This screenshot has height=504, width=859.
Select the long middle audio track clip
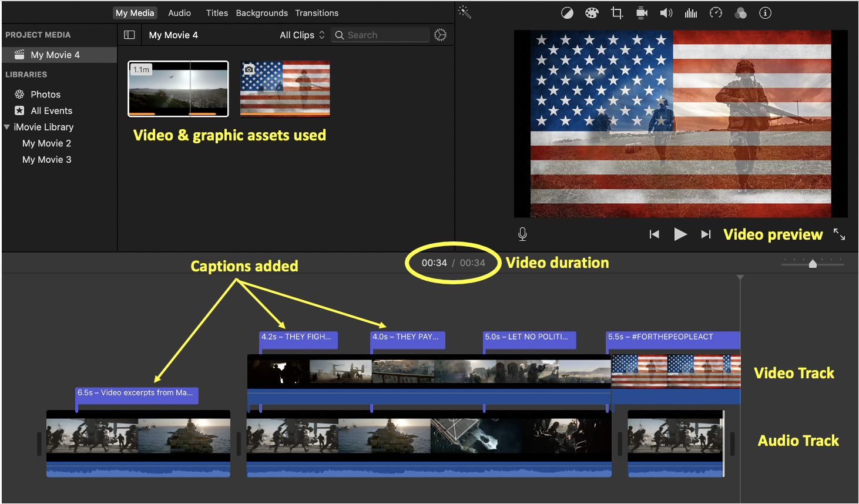(x=429, y=443)
